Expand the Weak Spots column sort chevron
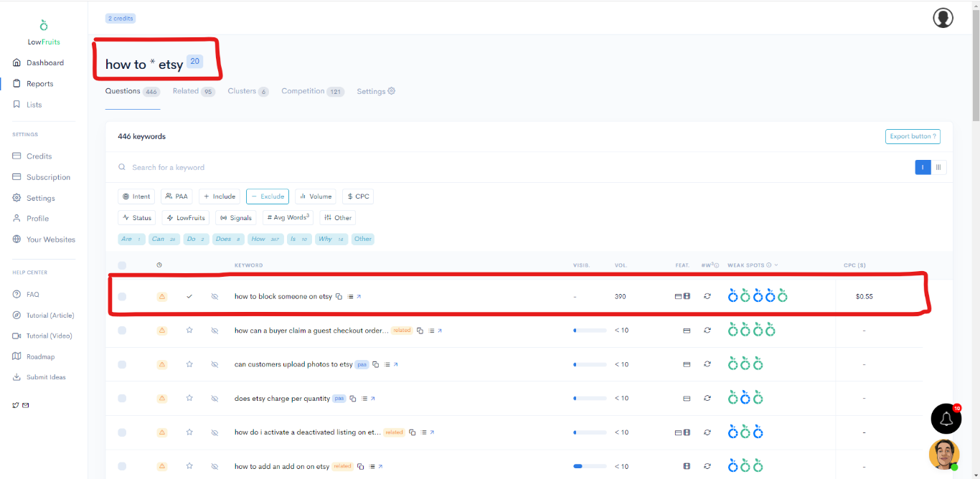The height and width of the screenshot is (479, 980). click(x=776, y=265)
